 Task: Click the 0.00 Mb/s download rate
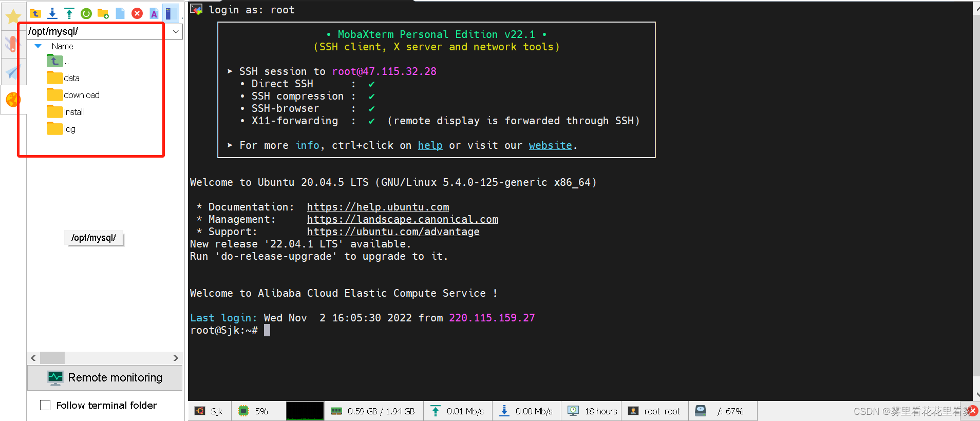pos(534,411)
